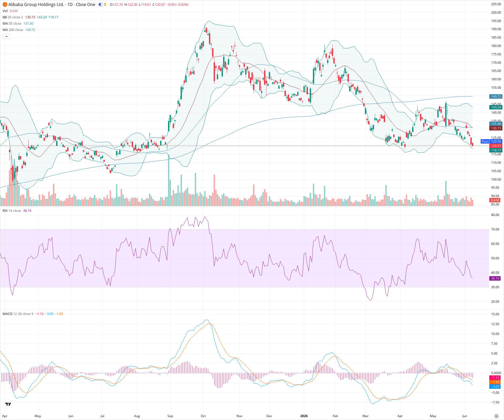This screenshot has height=420, width=504.
Task: Click the orange D delayed-data icon
Action: coord(105,4)
